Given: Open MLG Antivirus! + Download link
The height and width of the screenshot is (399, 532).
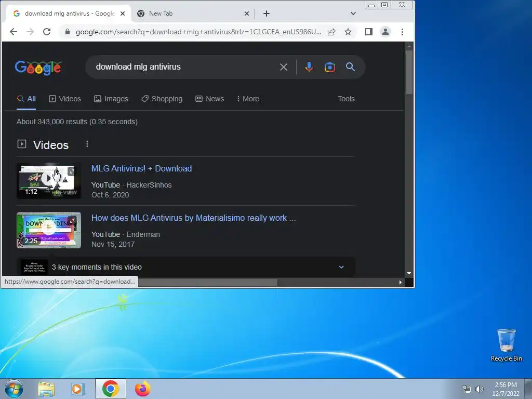Looking at the screenshot, I should (x=141, y=169).
